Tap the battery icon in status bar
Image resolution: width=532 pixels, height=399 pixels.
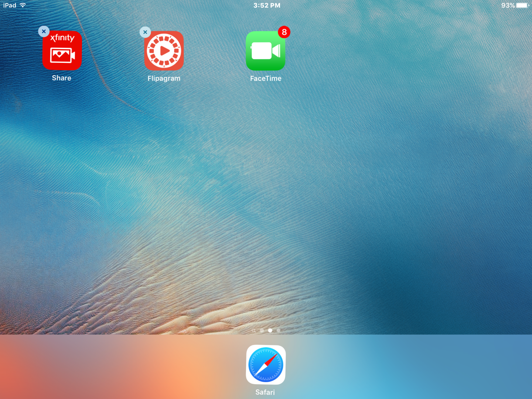click(523, 5)
